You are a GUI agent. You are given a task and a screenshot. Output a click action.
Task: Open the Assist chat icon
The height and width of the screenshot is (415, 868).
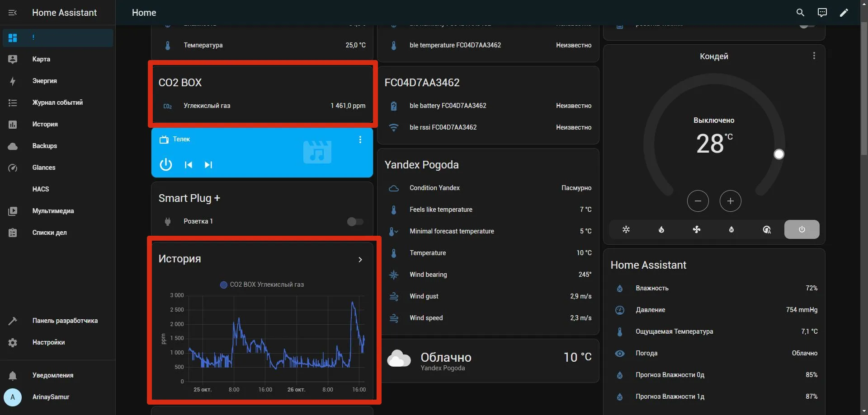pos(822,13)
